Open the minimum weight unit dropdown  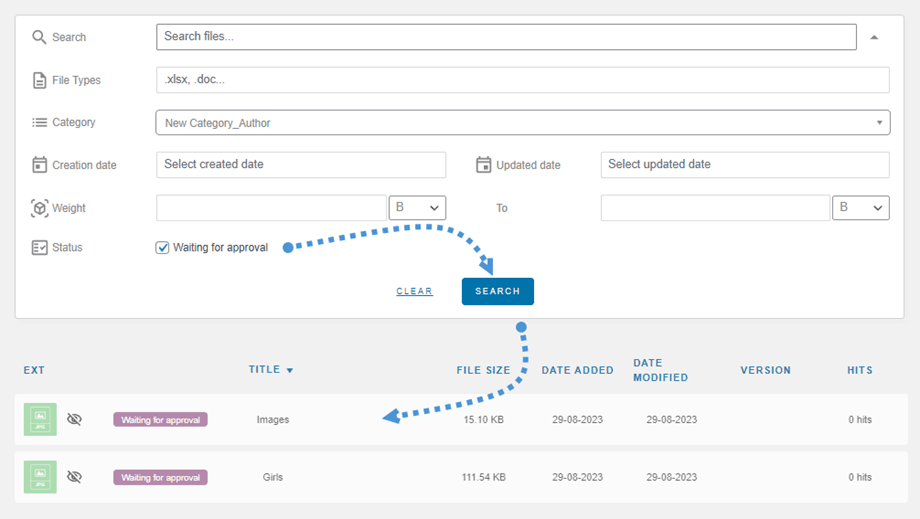(417, 208)
